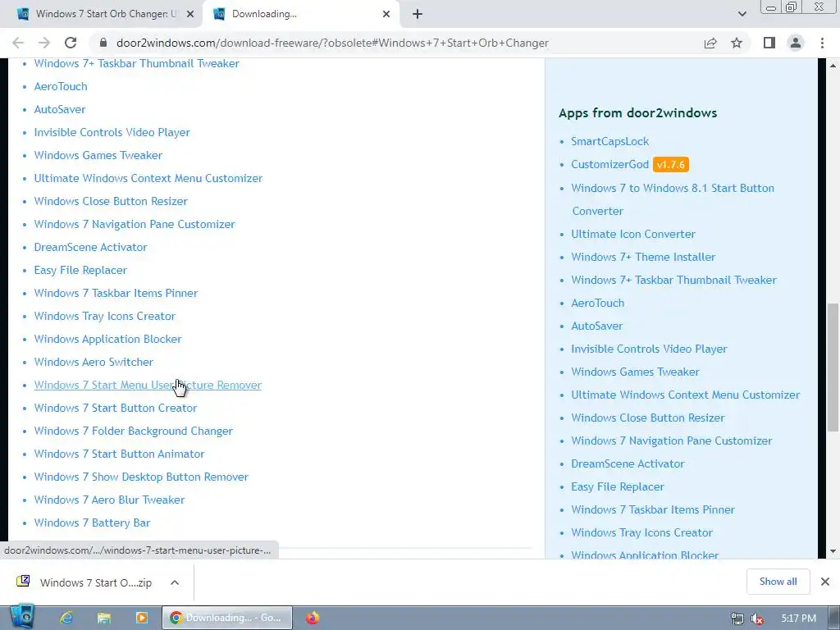Close the Downloading tab
840x630 pixels.
click(x=386, y=14)
